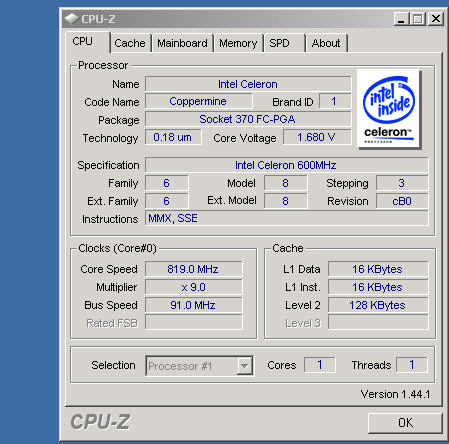The width and height of the screenshot is (449, 444).
Task: Click the Threads count value
Action: [412, 365]
